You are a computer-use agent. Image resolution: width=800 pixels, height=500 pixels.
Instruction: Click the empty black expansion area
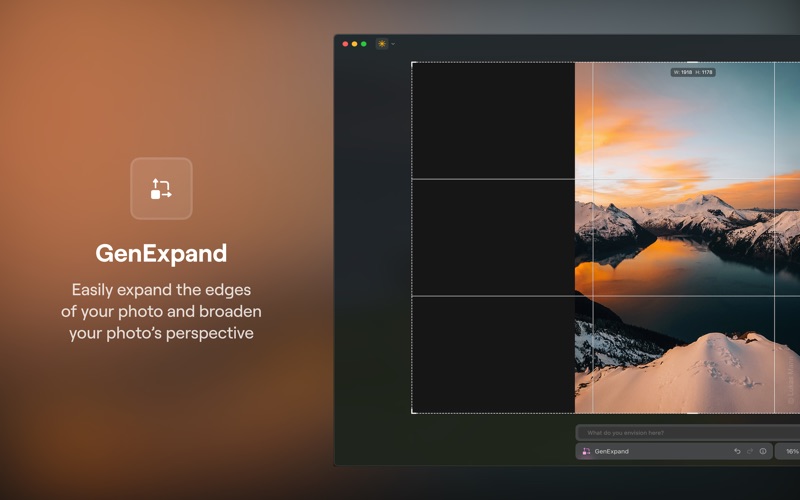[x=493, y=238]
